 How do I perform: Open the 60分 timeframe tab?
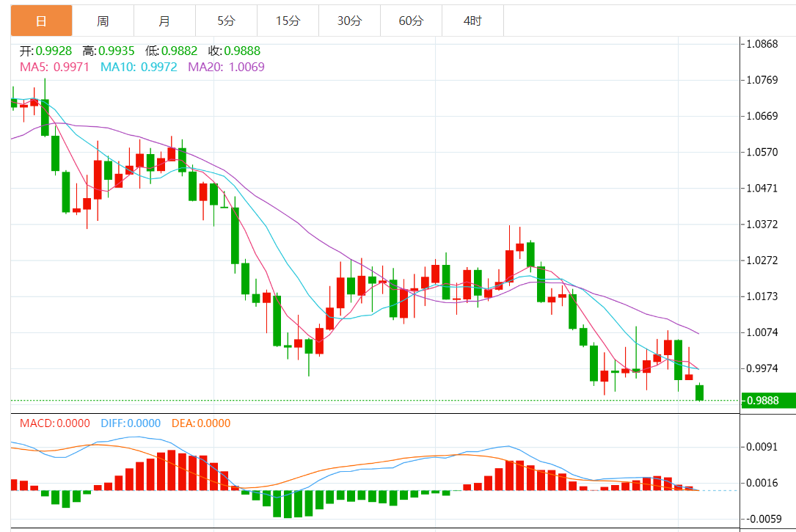pyautogui.click(x=411, y=21)
